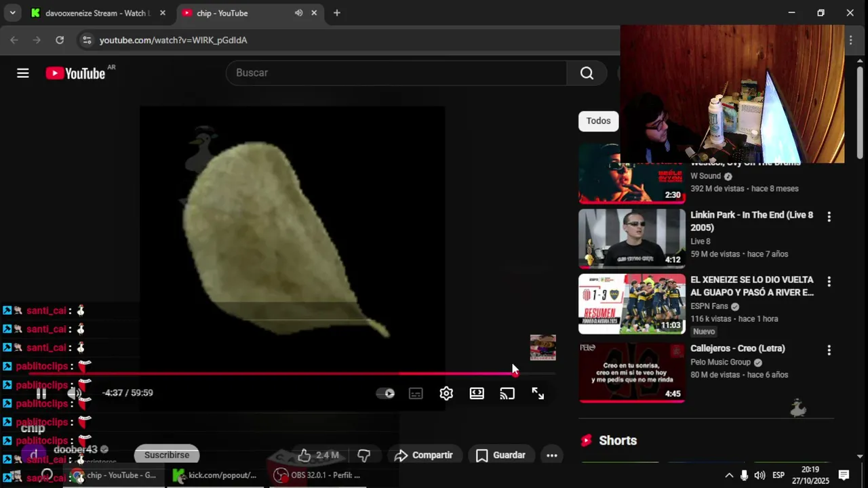Open chip - YouTube Chrome taskbar item
868x488 pixels.
coord(114,475)
